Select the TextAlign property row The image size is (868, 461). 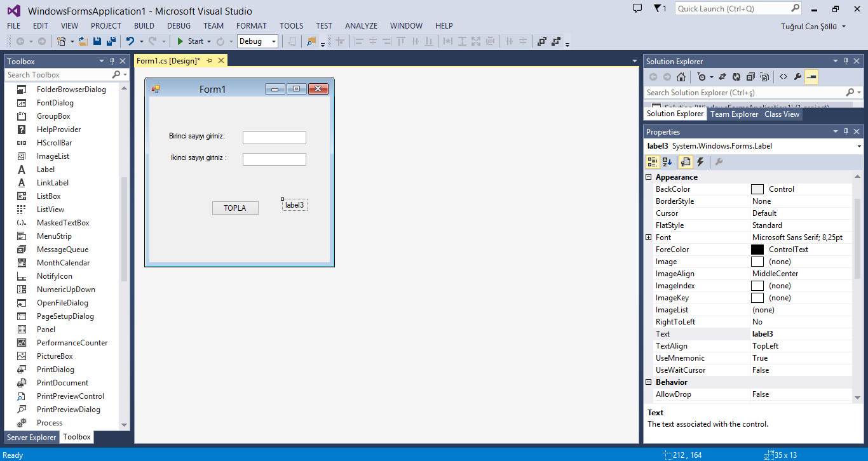pos(749,346)
